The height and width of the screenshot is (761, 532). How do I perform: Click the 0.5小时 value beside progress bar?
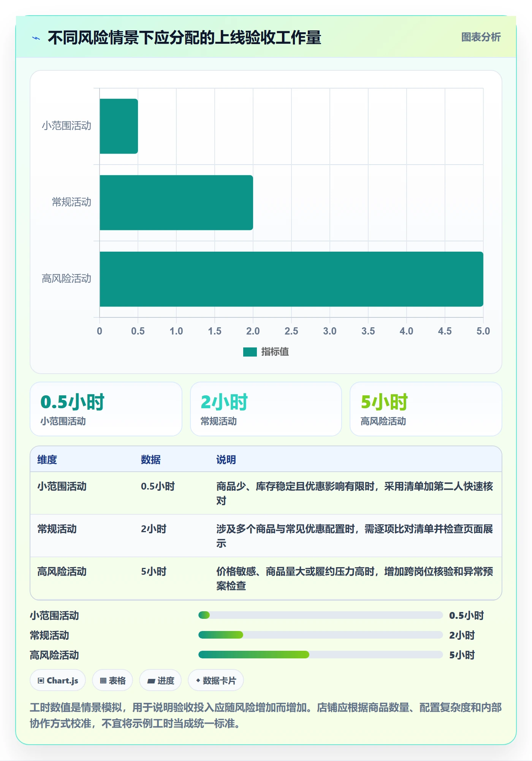point(466,615)
